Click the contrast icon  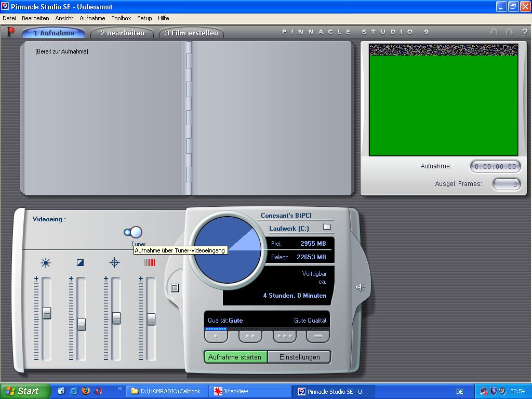[80, 262]
